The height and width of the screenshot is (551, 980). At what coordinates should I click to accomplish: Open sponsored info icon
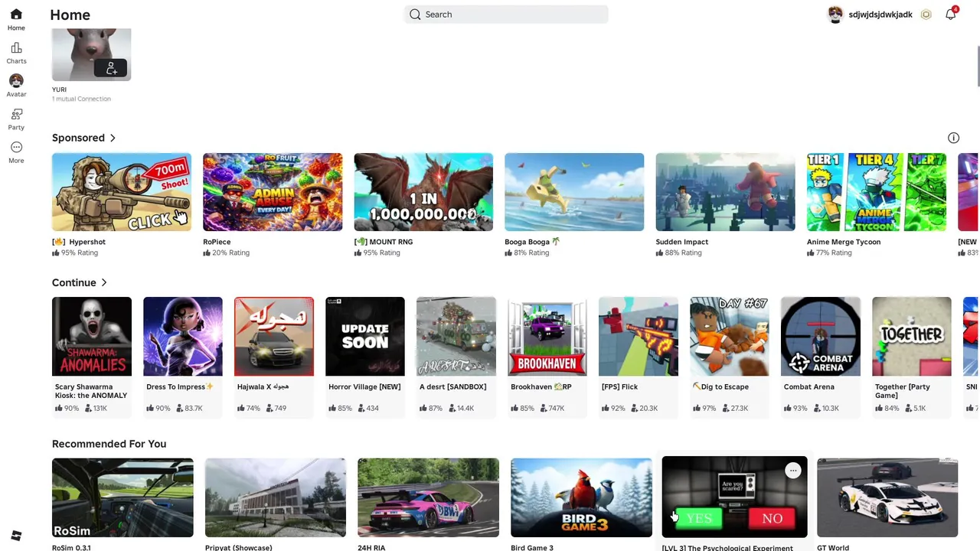tap(953, 138)
